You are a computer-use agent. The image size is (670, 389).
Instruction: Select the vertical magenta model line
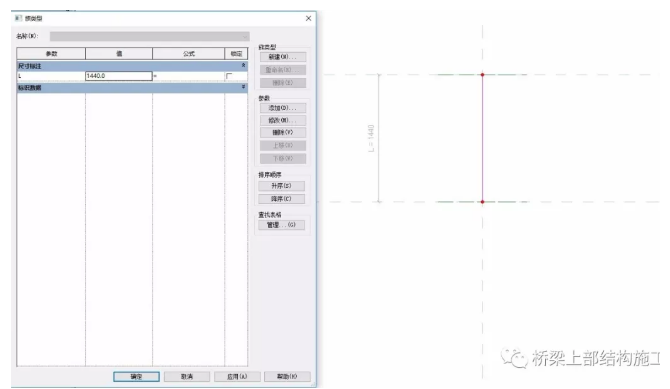pyautogui.click(x=482, y=138)
